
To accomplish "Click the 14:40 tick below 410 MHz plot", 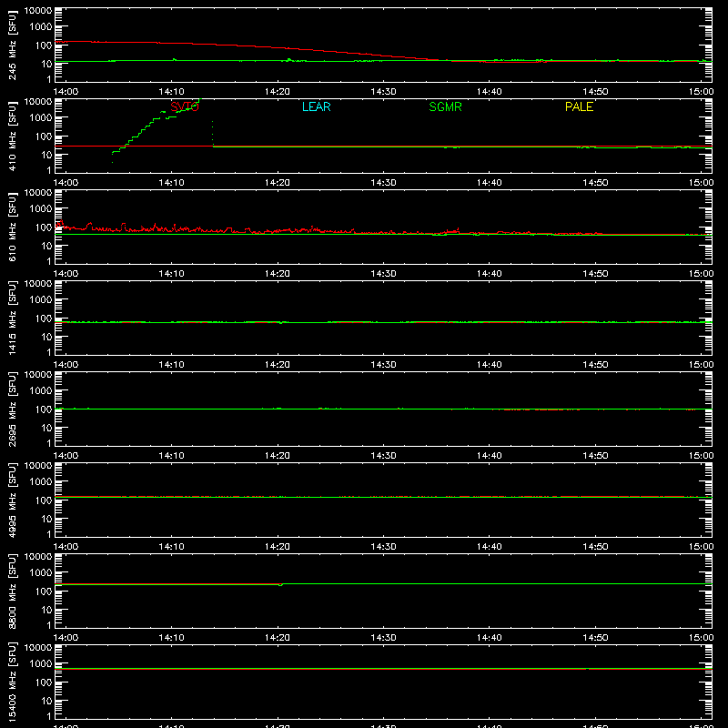I will [x=490, y=183].
